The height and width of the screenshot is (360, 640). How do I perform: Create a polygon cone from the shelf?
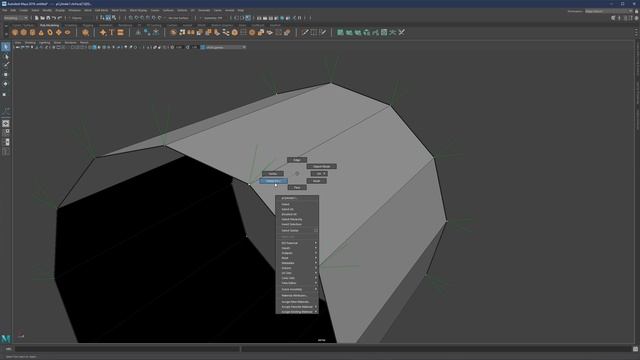coord(41,33)
